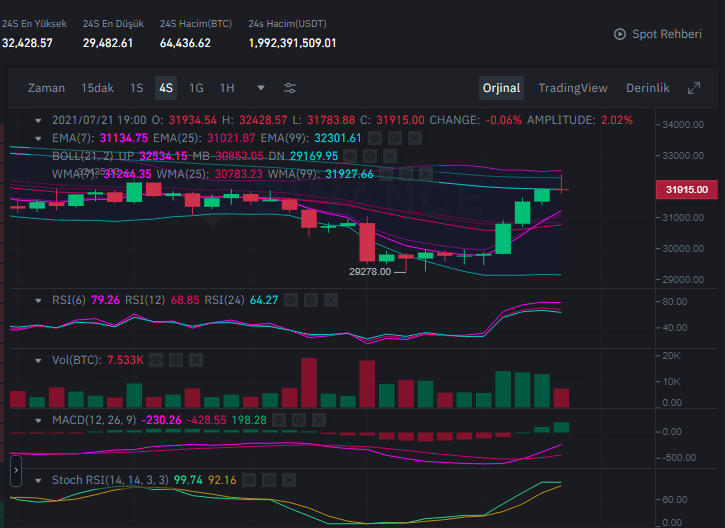Click the EMA(99) value 32301.61
The width and height of the screenshot is (725, 528).
[x=338, y=138]
